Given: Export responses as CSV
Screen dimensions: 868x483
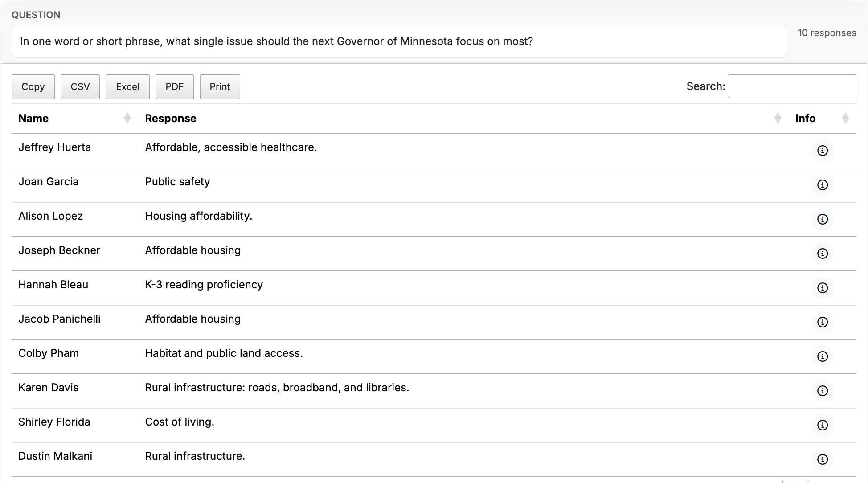Looking at the screenshot, I should (80, 86).
